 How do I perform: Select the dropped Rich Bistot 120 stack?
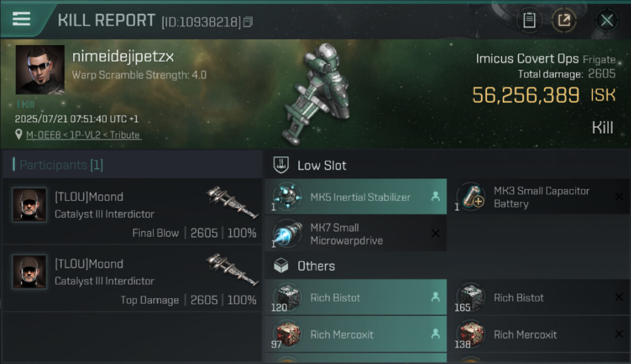click(x=356, y=298)
